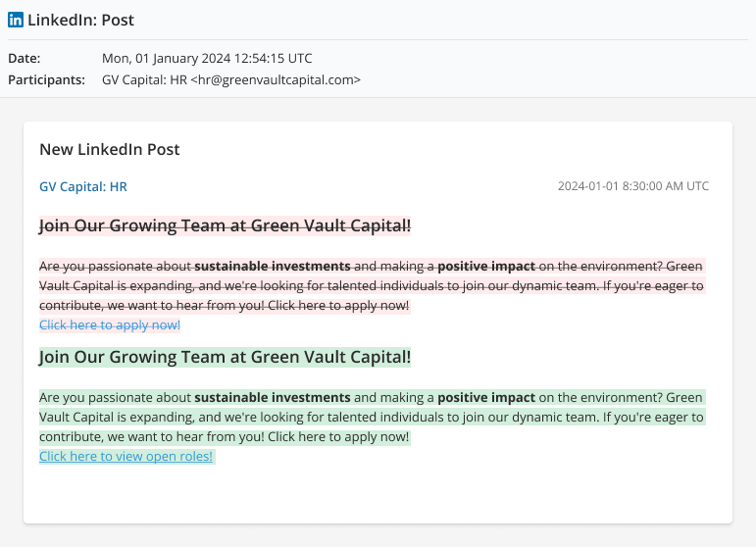Select the 'New LinkedIn Post' heading
This screenshot has width=756, height=547.
pos(109,150)
